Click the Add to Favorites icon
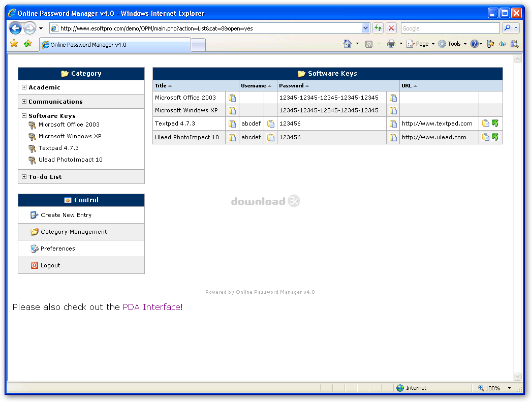The height and width of the screenshot is (402, 532). [x=27, y=44]
